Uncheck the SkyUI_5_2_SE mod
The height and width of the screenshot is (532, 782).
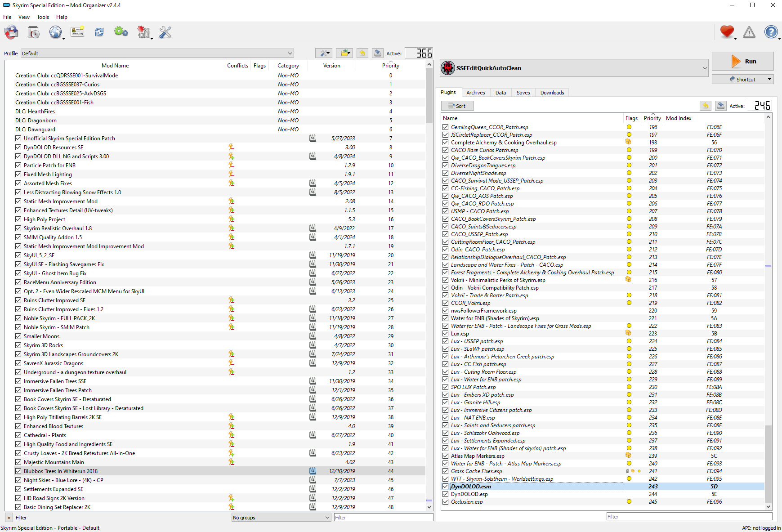pos(18,255)
